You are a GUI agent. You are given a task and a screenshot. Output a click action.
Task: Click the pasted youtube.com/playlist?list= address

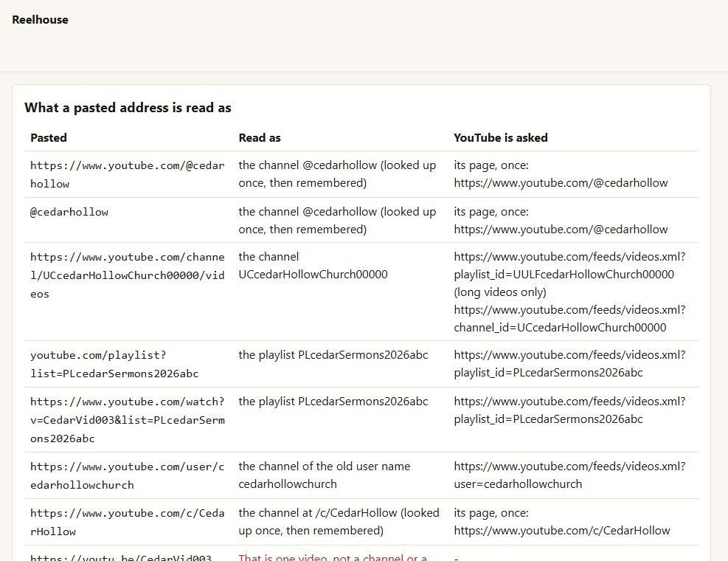coord(114,364)
